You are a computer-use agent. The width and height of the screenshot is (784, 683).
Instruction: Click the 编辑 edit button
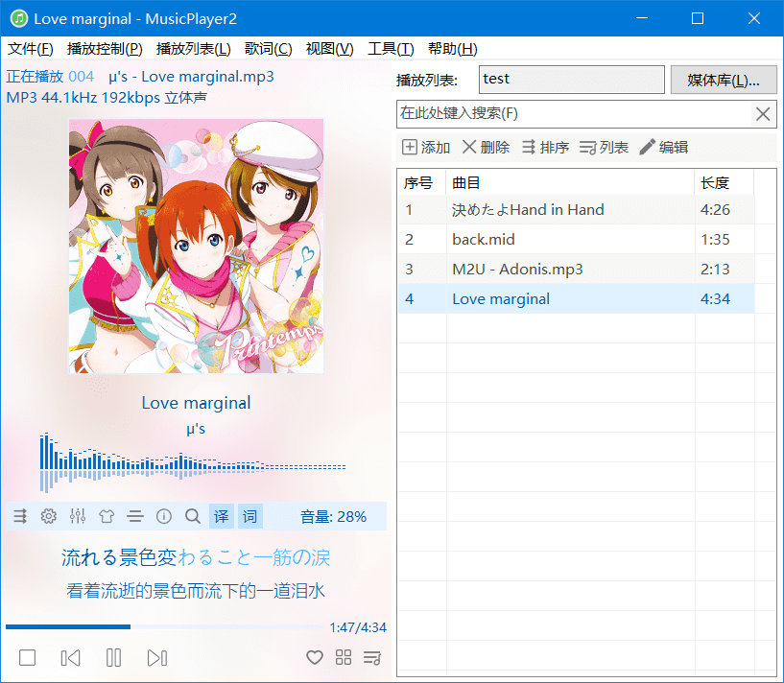[664, 147]
